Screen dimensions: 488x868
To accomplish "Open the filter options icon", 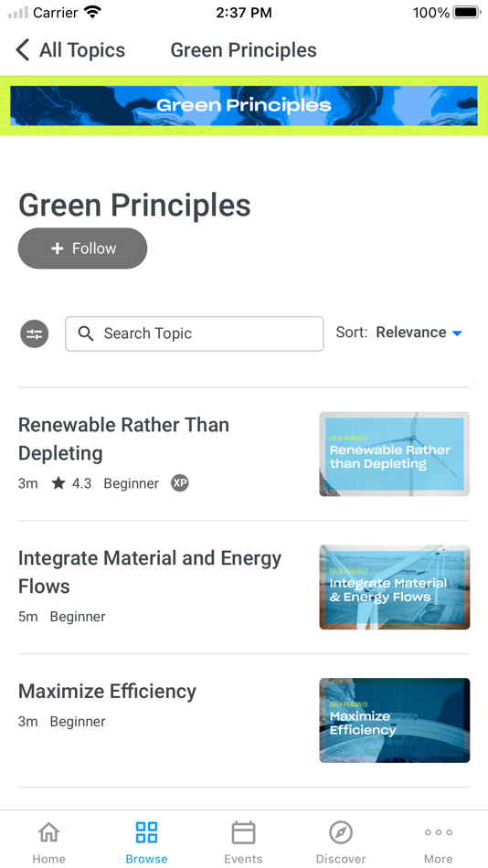I will tap(35, 333).
